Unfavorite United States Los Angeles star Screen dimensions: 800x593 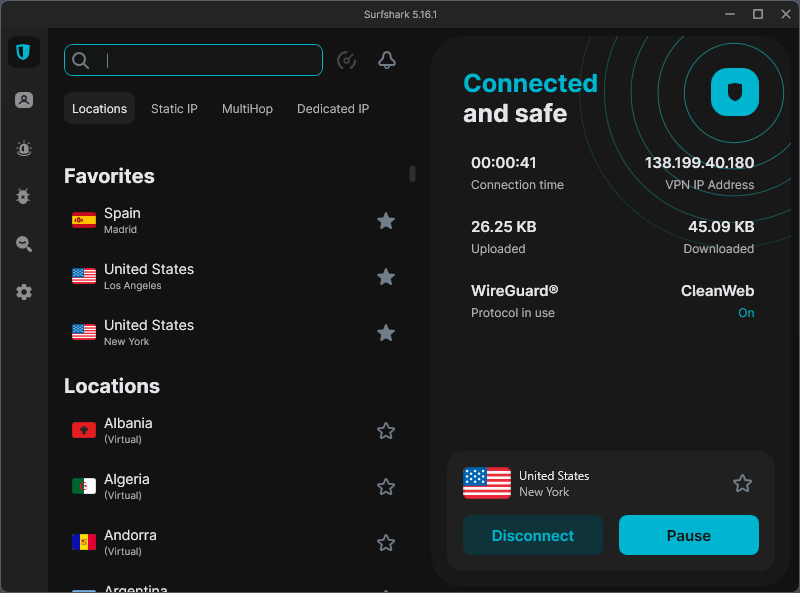386,277
